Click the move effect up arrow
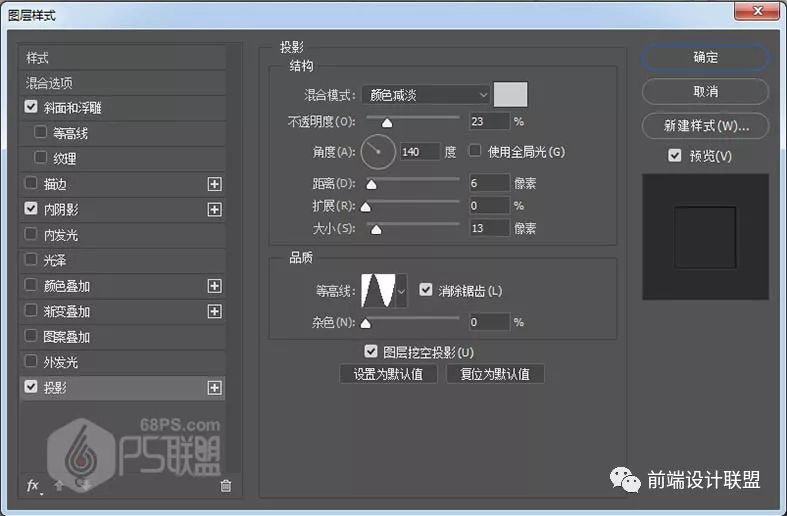The width and height of the screenshot is (787, 516). click(x=59, y=485)
